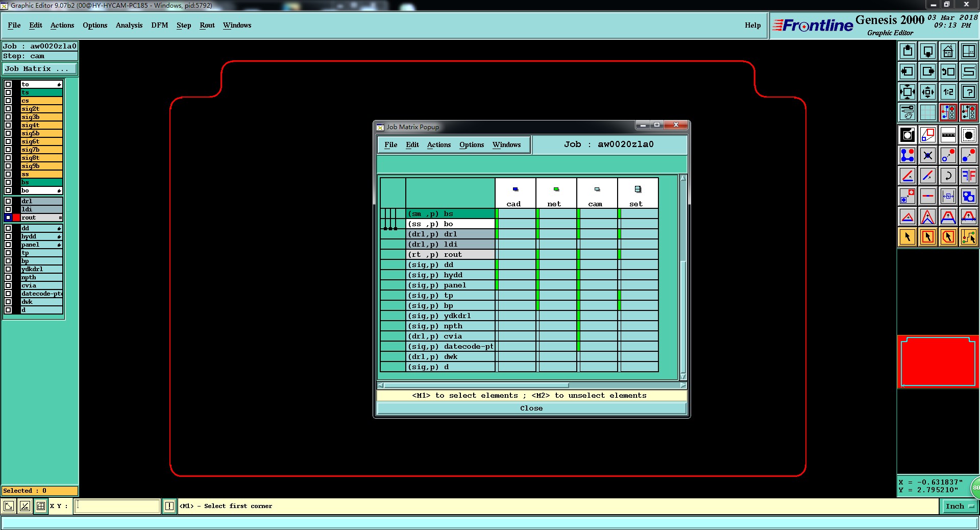Image resolution: width=980 pixels, height=530 pixels.
Task: Select the '(sig,p) ydkdrl' matrix row
Action: click(x=451, y=316)
